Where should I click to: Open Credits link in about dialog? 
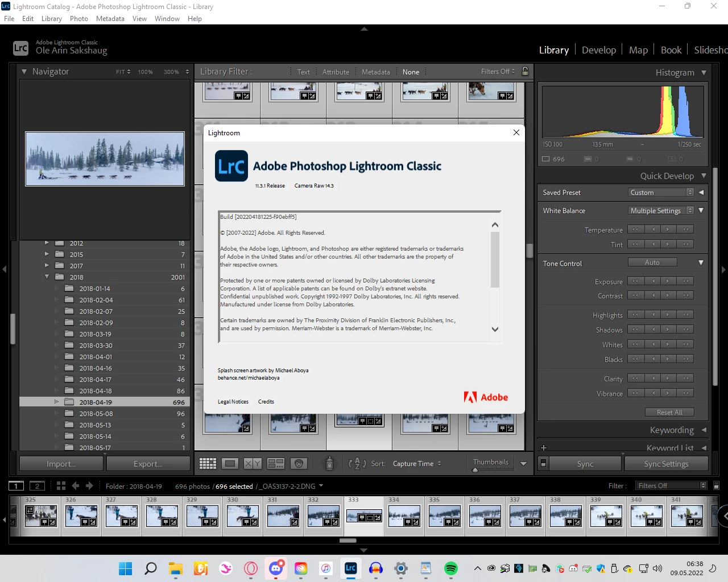pyautogui.click(x=266, y=401)
